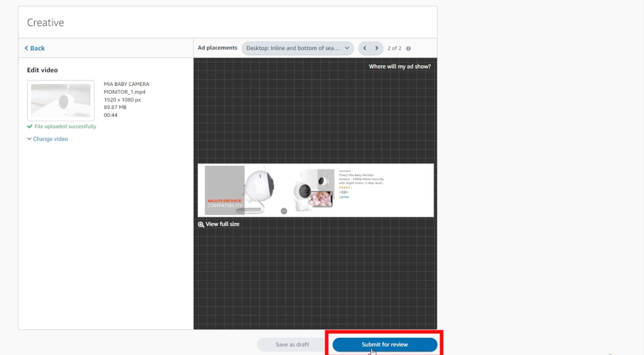This screenshot has width=644, height=355.
Task: Click Save as draft button
Action: [292, 344]
